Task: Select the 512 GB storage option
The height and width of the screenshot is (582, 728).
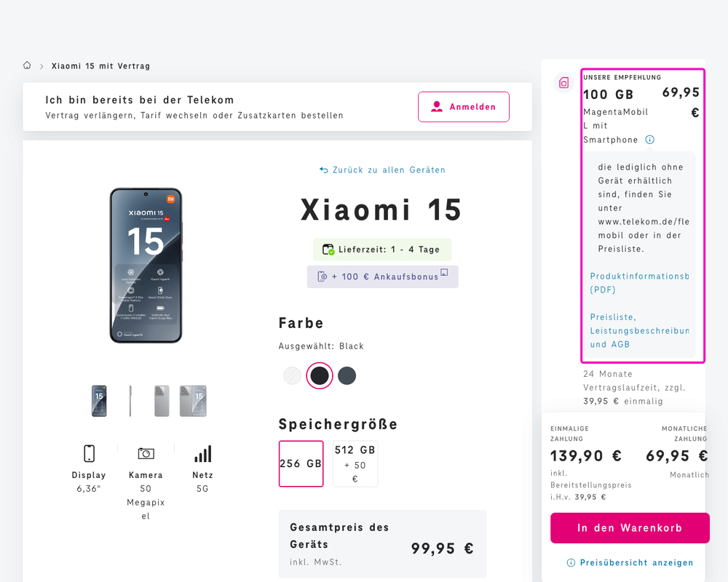Action: tap(355, 463)
